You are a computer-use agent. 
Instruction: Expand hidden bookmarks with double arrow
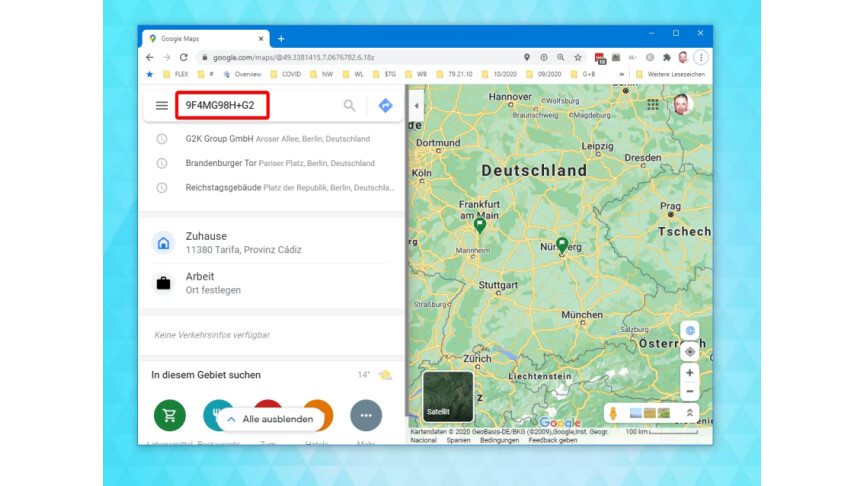click(622, 74)
